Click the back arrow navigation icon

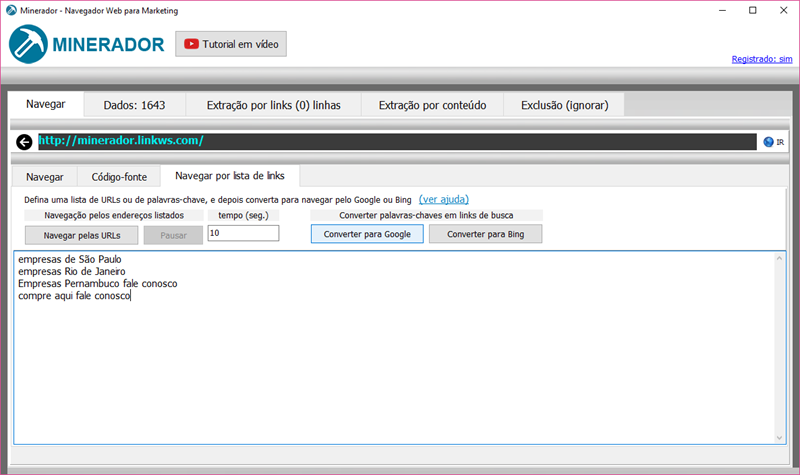[24, 142]
